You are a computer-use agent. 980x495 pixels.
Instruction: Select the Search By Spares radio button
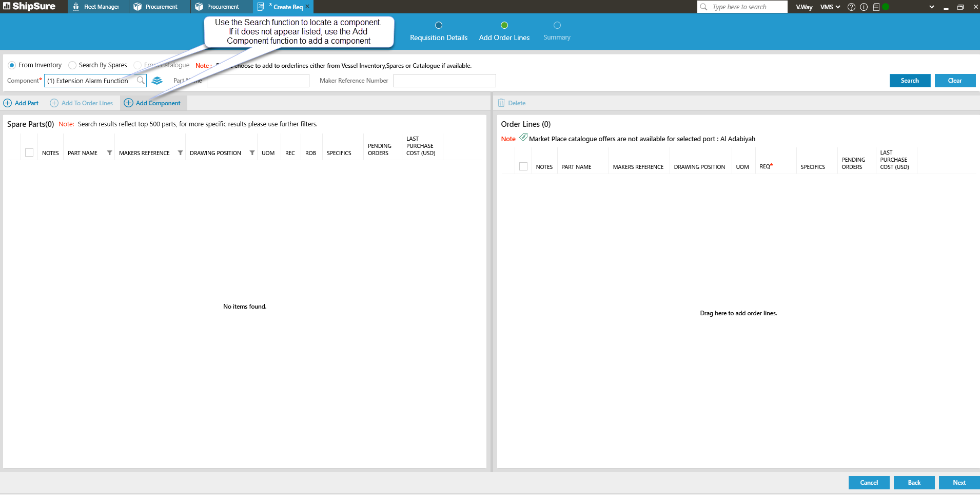click(x=72, y=65)
